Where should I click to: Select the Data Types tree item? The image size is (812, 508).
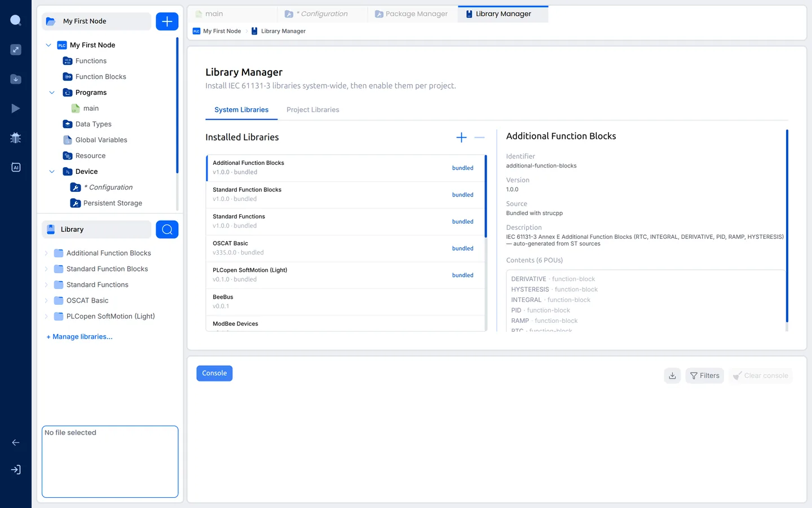coord(94,124)
